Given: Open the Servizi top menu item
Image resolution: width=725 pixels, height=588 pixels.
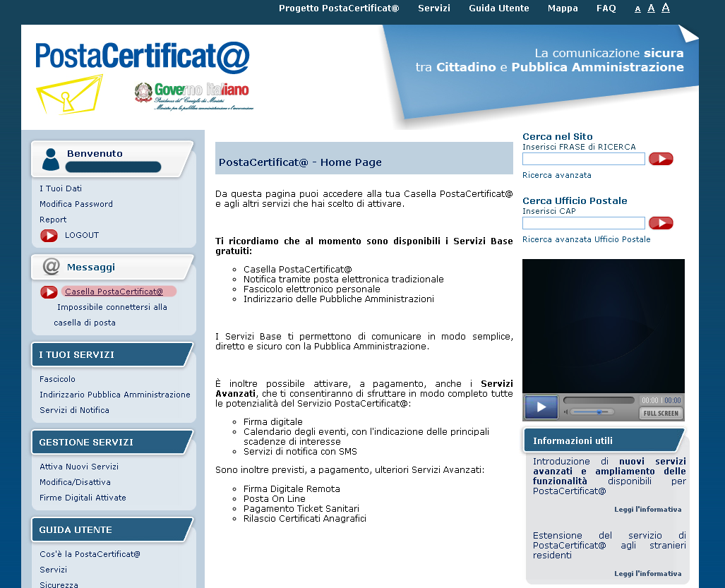Looking at the screenshot, I should [x=433, y=8].
